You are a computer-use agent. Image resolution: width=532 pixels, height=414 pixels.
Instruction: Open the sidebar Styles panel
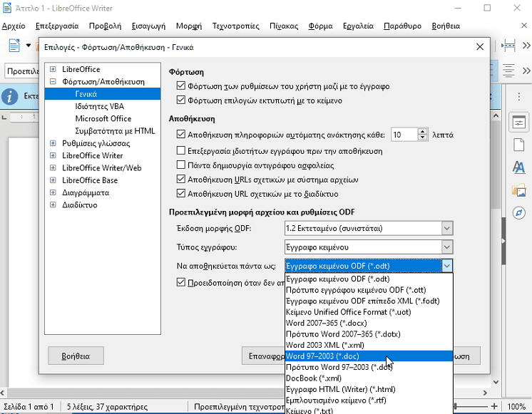click(518, 168)
